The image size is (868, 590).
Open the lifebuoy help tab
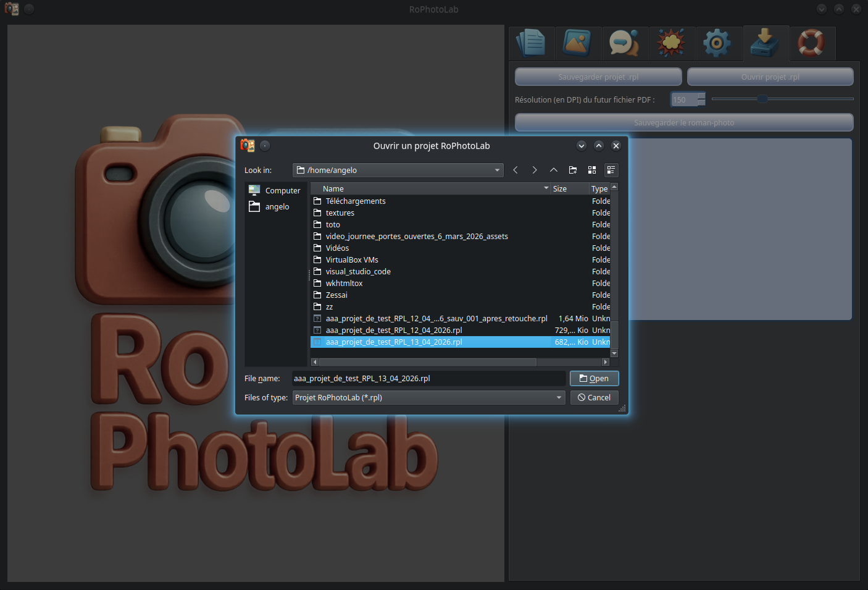coord(812,43)
